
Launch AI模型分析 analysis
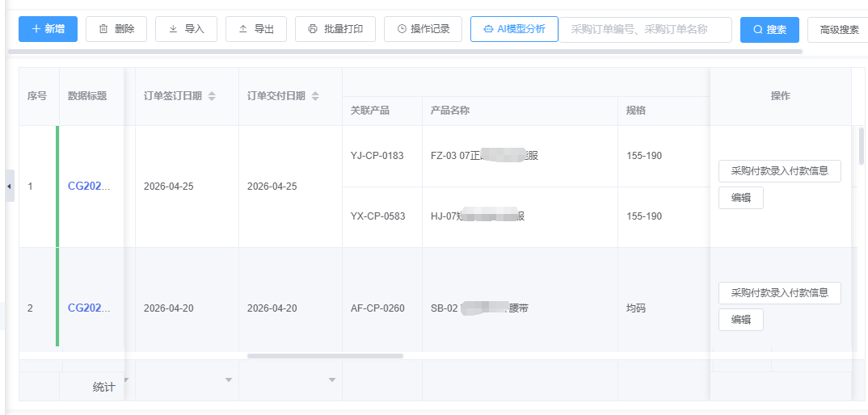[514, 29]
